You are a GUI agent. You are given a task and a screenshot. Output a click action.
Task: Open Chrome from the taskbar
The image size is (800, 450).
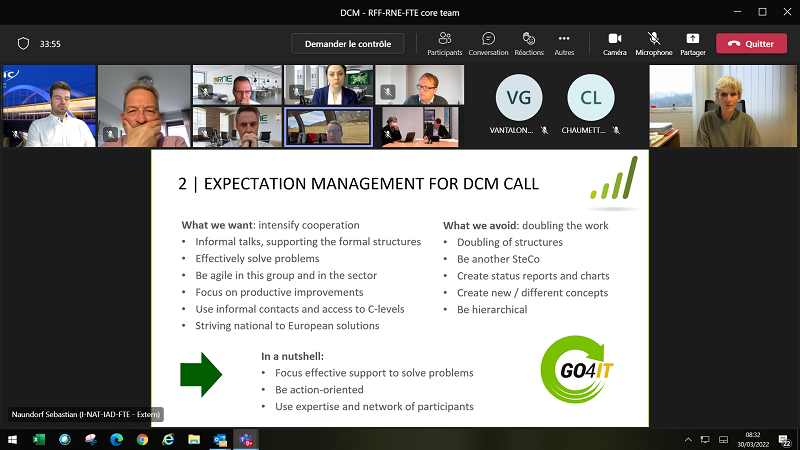coord(142,440)
